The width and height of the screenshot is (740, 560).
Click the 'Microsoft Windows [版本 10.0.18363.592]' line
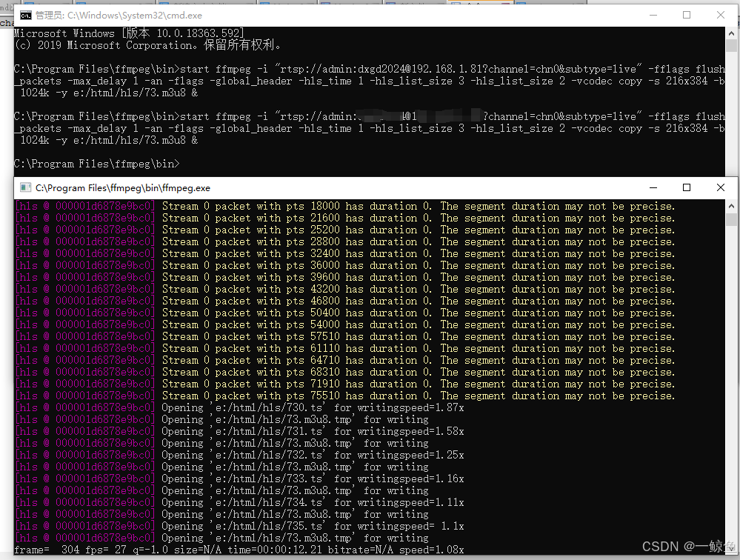[129, 33]
